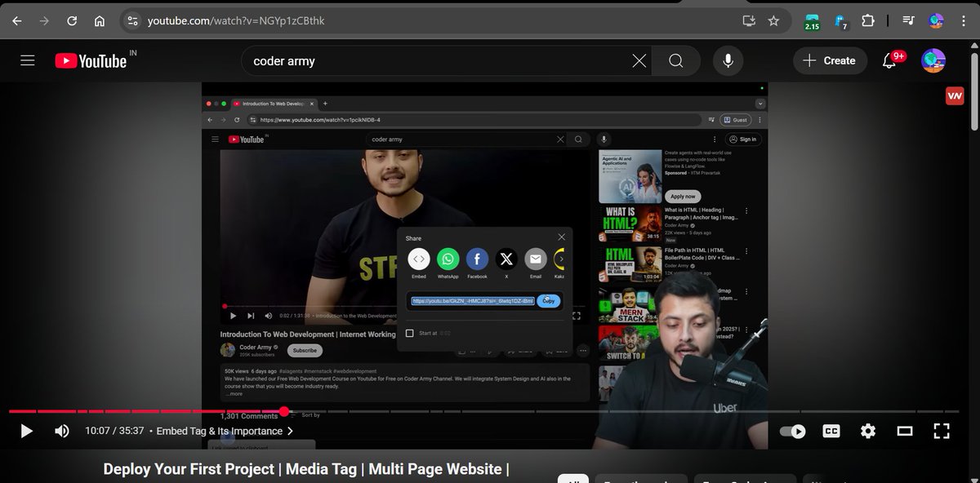Start voice search with microphone button
980x483 pixels.
pos(728,61)
